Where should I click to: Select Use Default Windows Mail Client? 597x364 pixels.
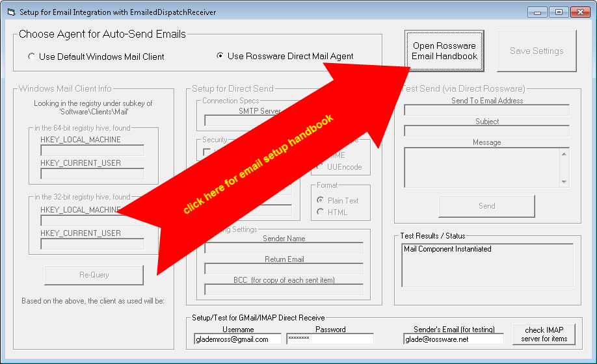(x=32, y=57)
